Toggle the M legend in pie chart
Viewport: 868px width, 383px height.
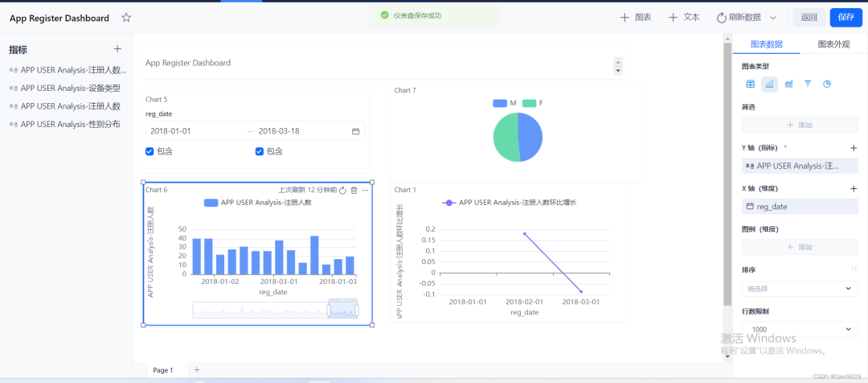coord(505,104)
